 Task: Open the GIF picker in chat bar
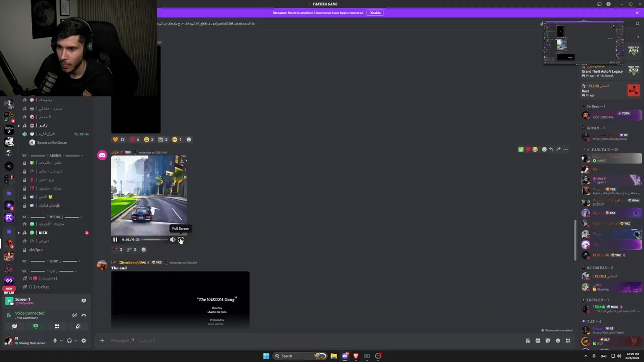[x=538, y=341]
